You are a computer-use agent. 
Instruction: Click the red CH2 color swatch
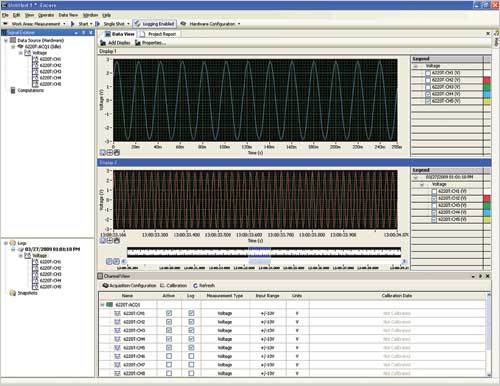487,80
